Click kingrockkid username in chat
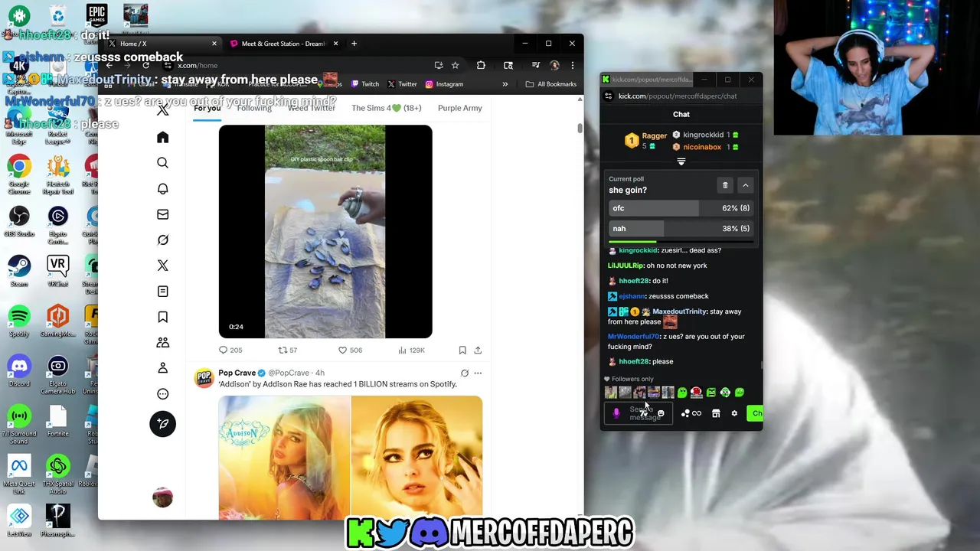980x551 pixels. pyautogui.click(x=638, y=250)
